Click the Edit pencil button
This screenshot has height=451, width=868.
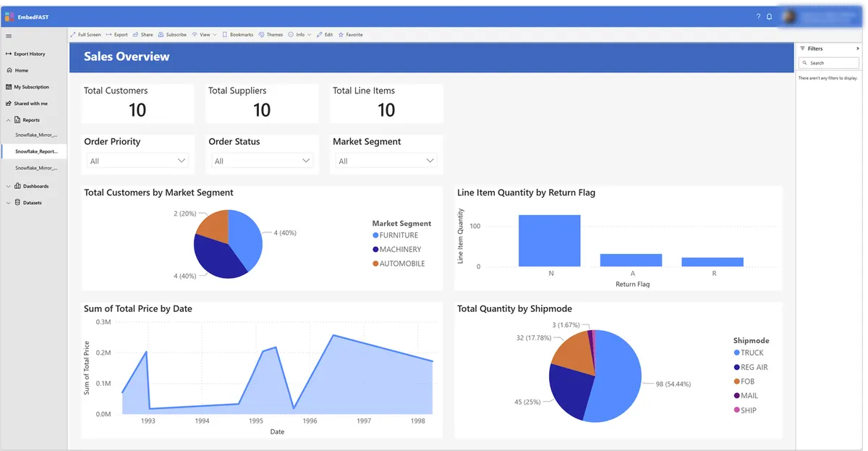pyautogui.click(x=325, y=35)
